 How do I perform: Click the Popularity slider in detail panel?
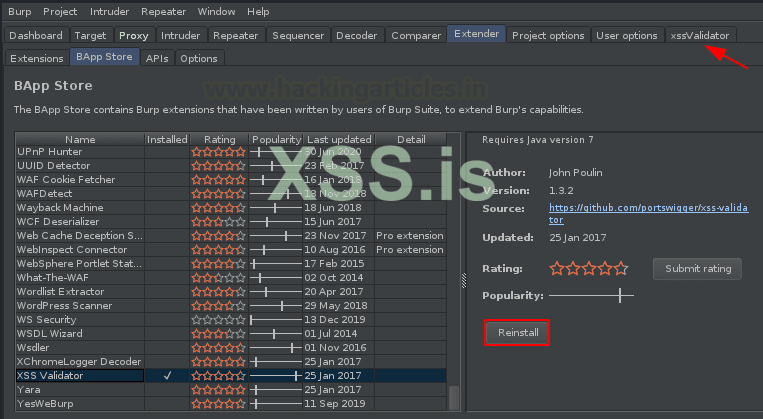[591, 295]
